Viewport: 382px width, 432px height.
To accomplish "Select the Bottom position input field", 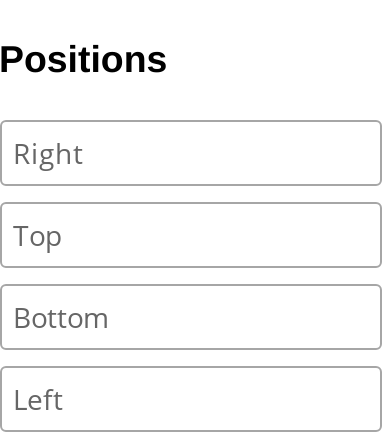I will point(191,317).
